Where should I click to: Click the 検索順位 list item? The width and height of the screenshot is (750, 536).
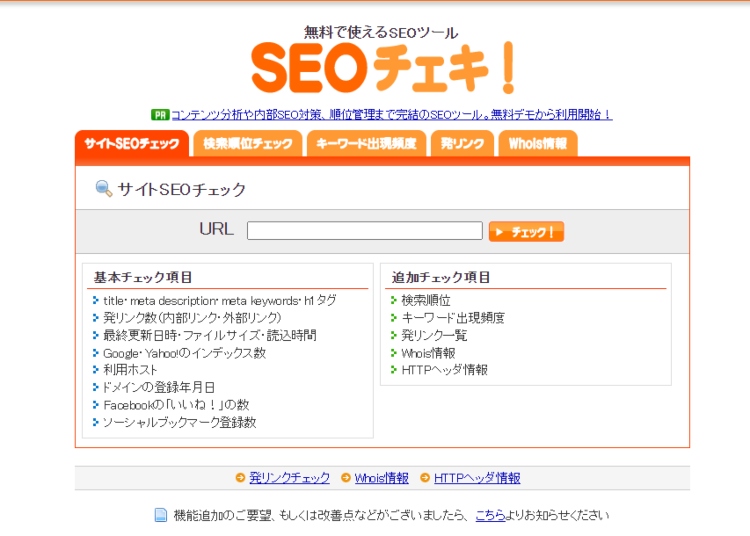(x=426, y=300)
